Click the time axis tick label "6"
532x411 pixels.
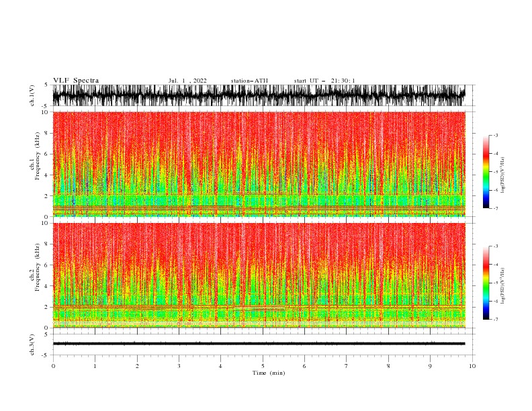point(304,366)
